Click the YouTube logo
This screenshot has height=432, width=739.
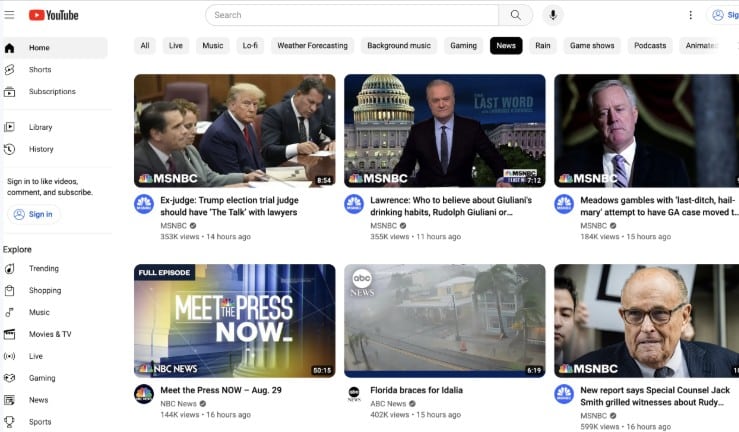[53, 15]
